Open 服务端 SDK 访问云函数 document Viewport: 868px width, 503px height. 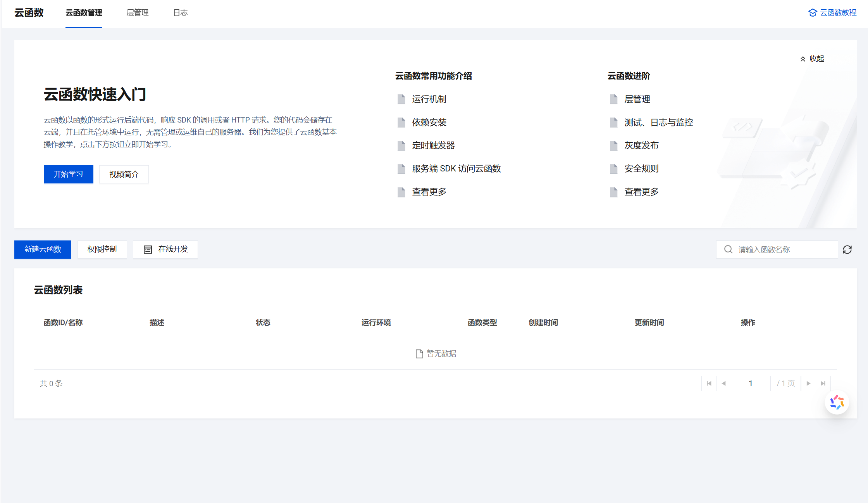pyautogui.click(x=456, y=169)
